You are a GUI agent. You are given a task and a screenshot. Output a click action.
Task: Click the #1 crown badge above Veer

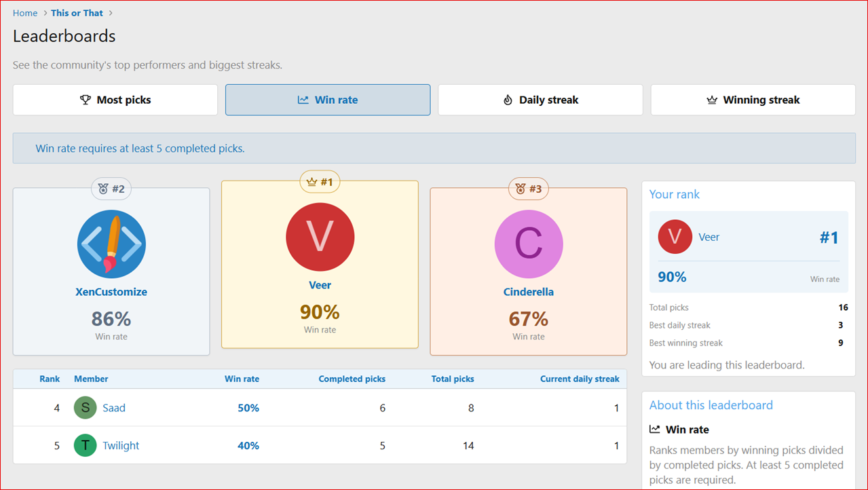click(320, 182)
